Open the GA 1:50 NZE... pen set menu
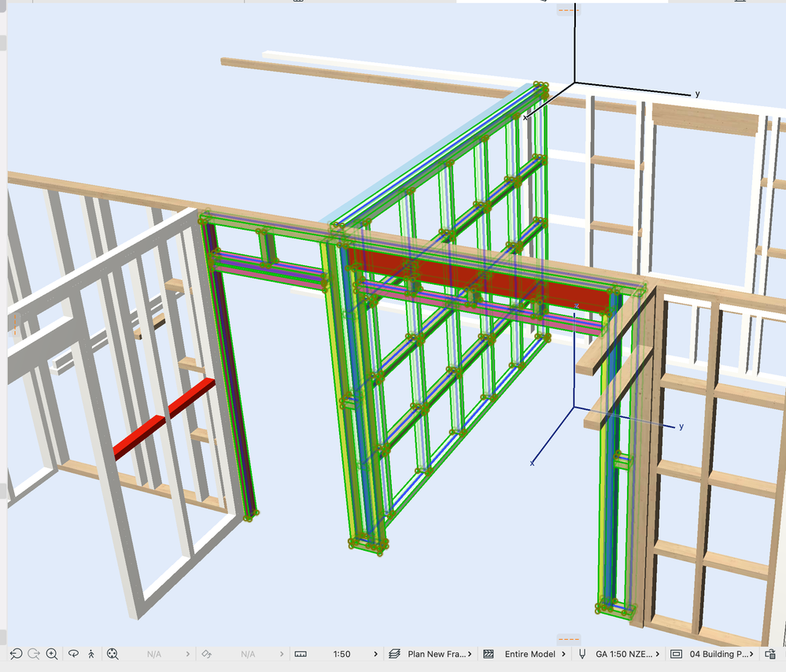Image resolution: width=786 pixels, height=672 pixels. tap(657, 654)
